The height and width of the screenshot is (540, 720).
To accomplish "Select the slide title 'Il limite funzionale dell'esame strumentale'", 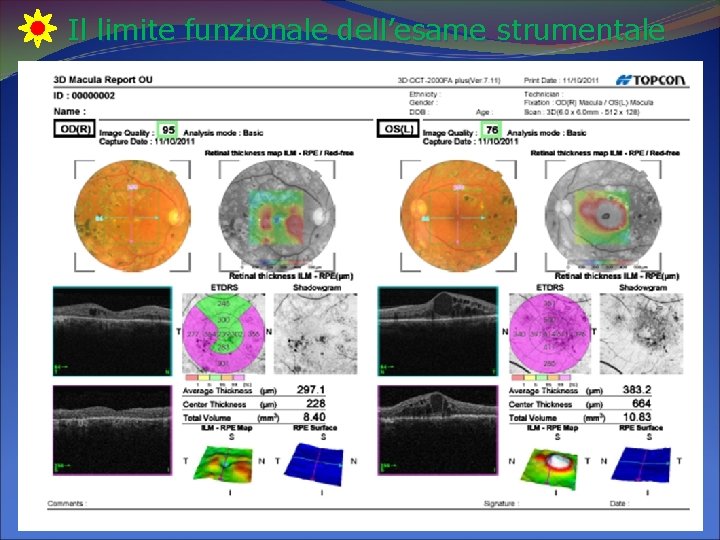I will (x=366, y=29).
